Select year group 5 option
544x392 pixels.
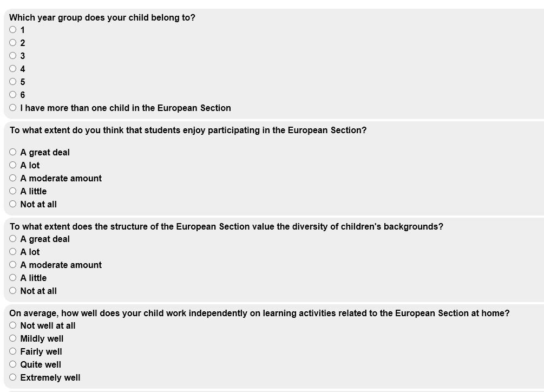pos(13,82)
